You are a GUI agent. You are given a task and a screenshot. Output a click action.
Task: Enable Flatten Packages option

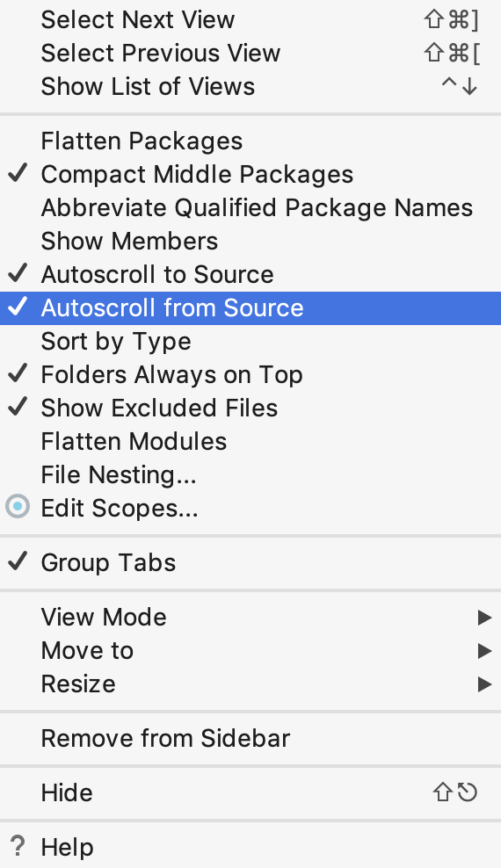250,141
